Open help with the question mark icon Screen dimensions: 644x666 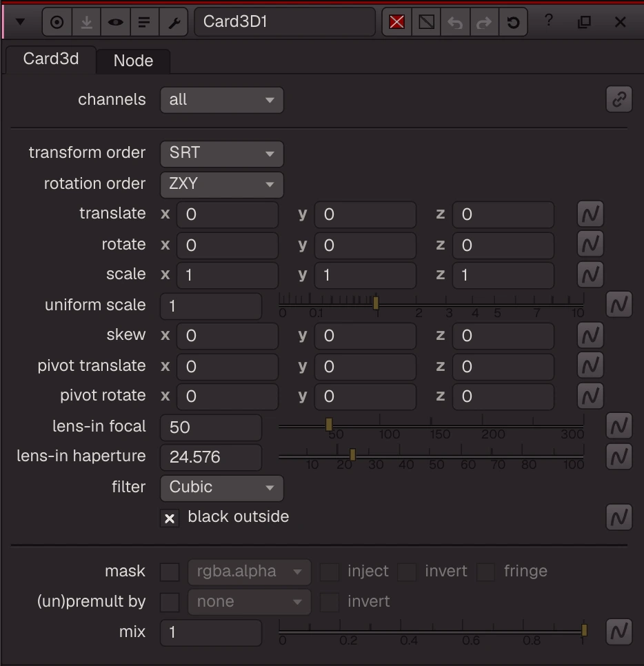coord(548,21)
